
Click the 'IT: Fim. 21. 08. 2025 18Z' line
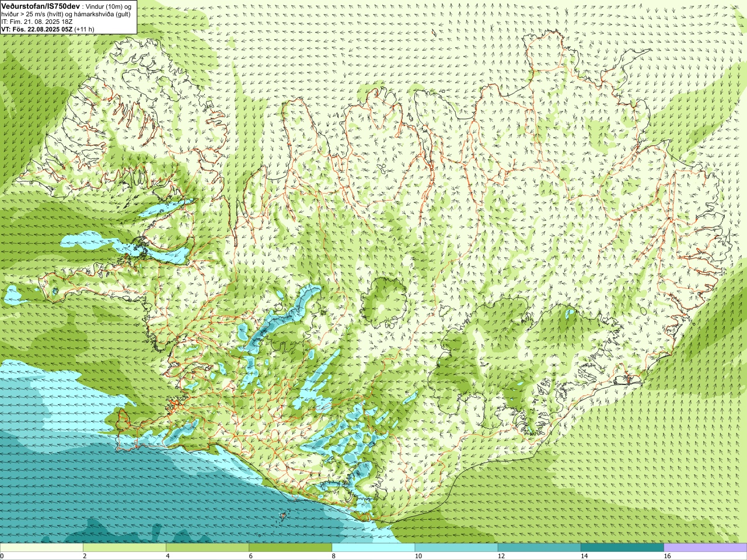point(37,22)
